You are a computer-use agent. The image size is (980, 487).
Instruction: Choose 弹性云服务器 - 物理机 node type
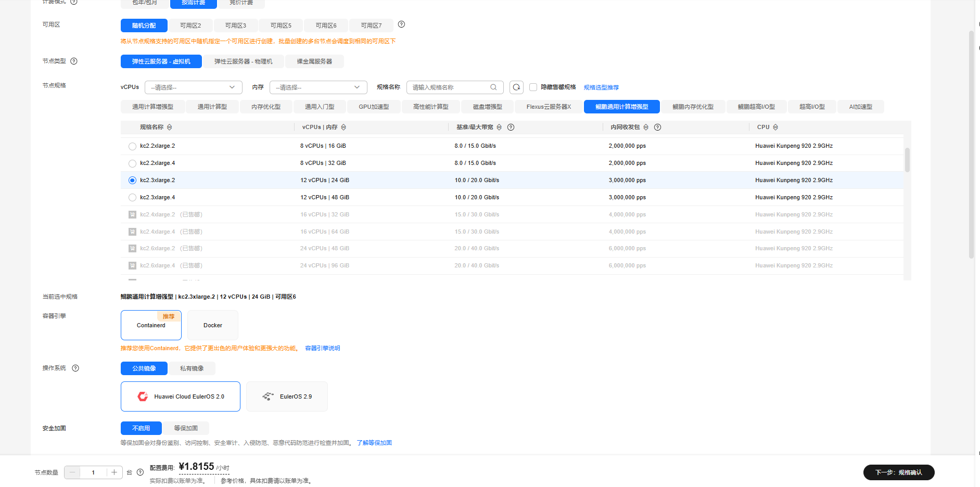244,61
